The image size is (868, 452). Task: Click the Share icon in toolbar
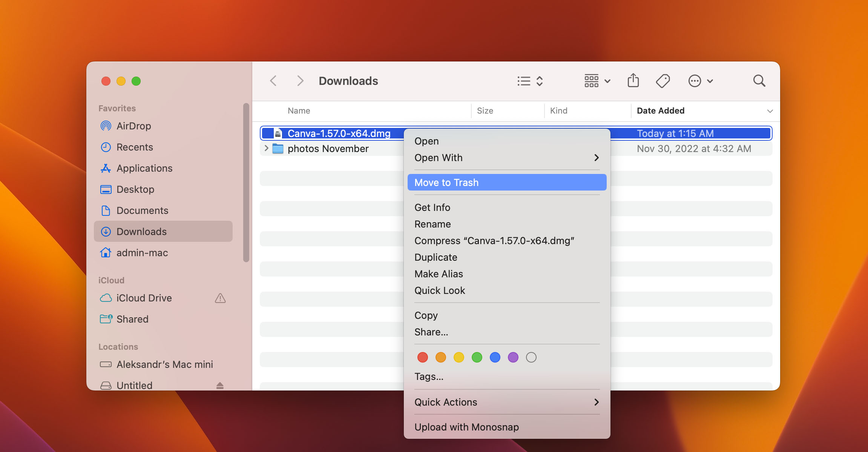633,81
